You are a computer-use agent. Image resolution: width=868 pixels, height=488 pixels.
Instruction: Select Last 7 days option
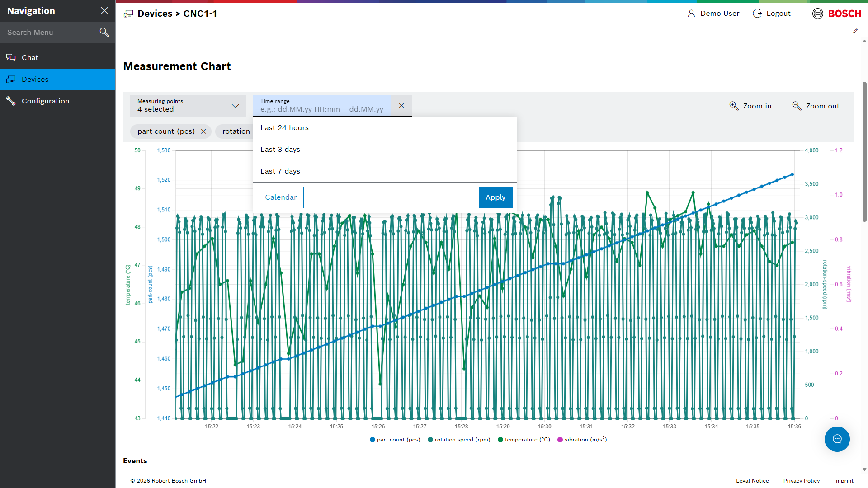point(385,171)
